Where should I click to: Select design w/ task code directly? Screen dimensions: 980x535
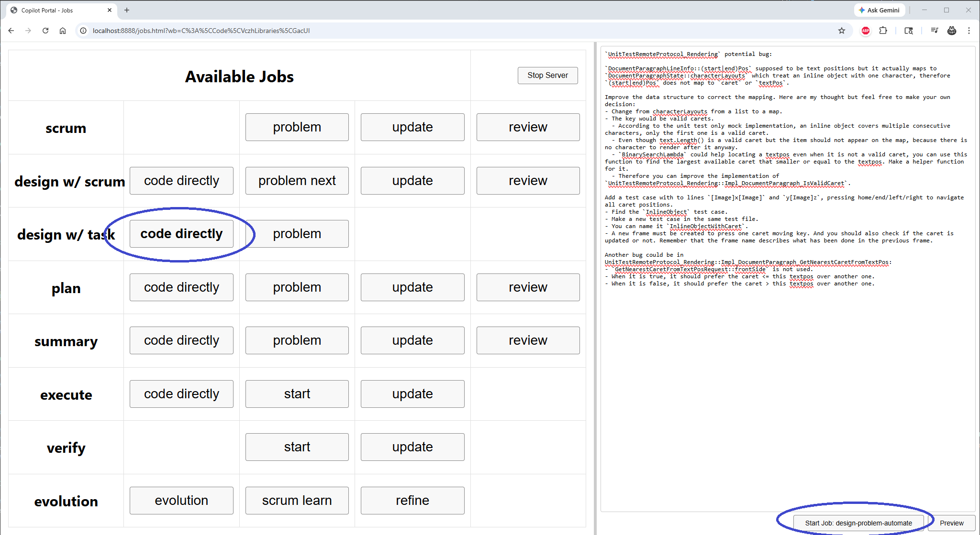click(181, 234)
